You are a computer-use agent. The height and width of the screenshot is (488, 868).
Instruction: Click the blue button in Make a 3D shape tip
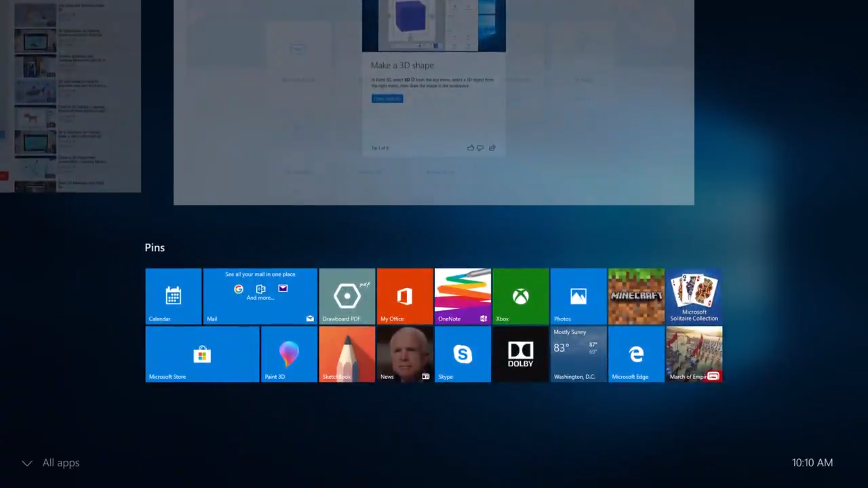pyautogui.click(x=387, y=99)
